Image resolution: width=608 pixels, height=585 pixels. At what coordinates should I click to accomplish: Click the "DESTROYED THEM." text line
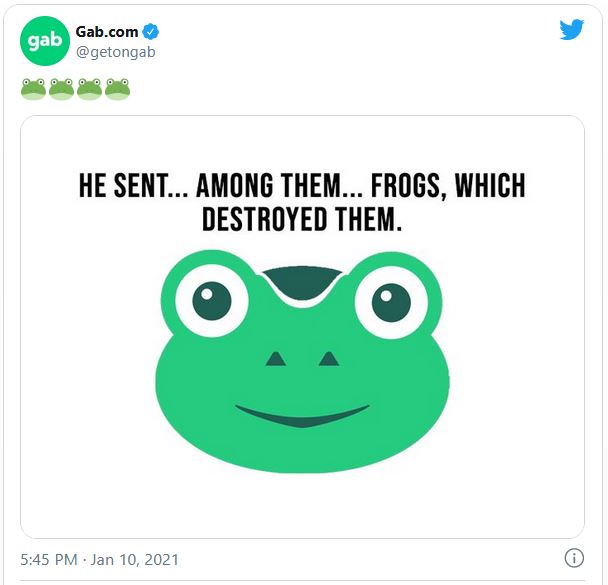tap(302, 219)
